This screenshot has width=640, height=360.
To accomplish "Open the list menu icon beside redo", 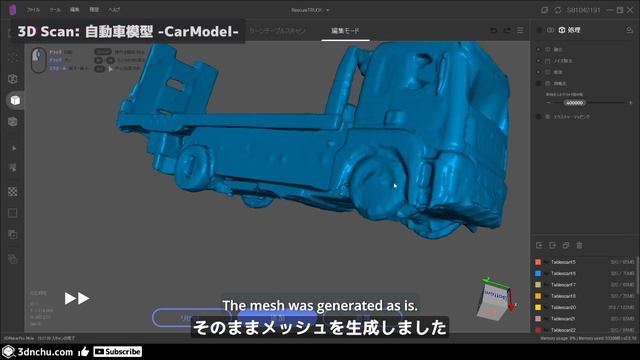I will pos(520,31).
